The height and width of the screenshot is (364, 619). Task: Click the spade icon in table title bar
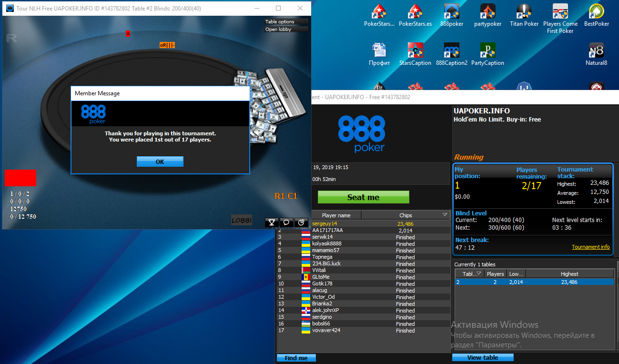[10, 8]
